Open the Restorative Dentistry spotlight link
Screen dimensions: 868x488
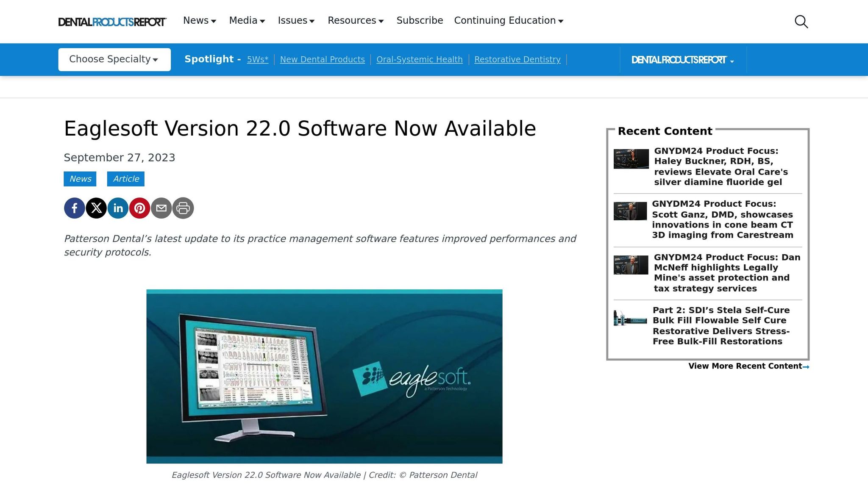pyautogui.click(x=517, y=59)
